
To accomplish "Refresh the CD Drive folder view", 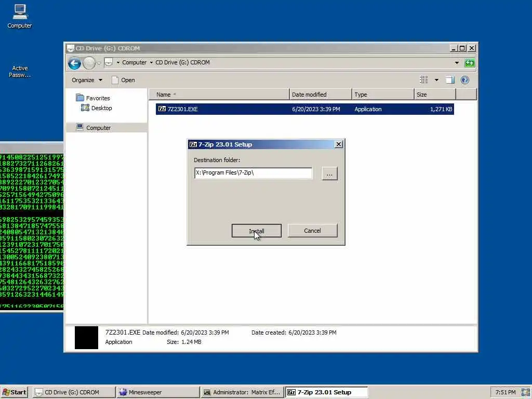I will (x=470, y=63).
